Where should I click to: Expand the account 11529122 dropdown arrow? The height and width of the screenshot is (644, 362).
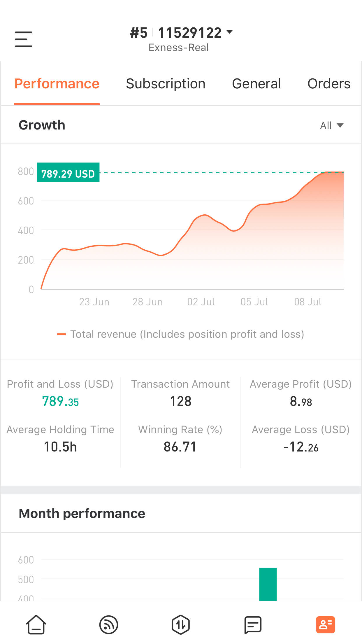(230, 32)
